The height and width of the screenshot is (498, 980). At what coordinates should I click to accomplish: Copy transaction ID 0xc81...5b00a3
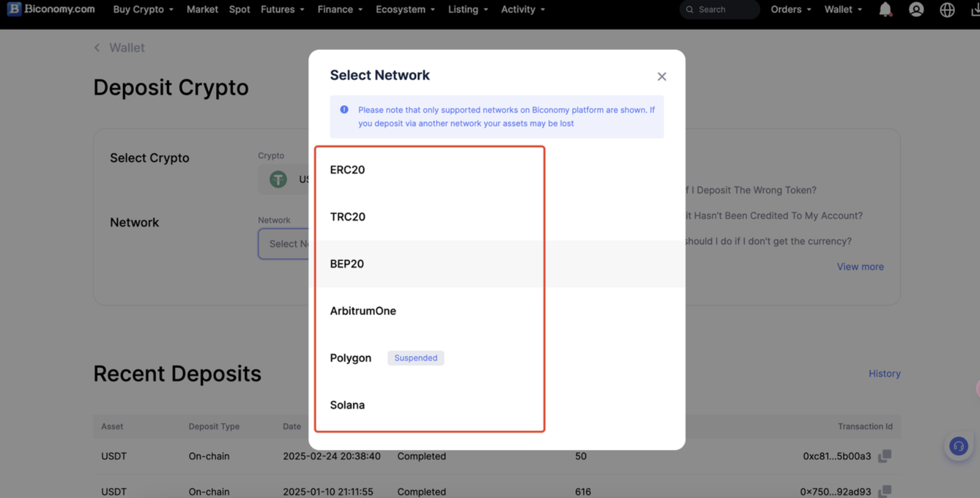tap(885, 456)
